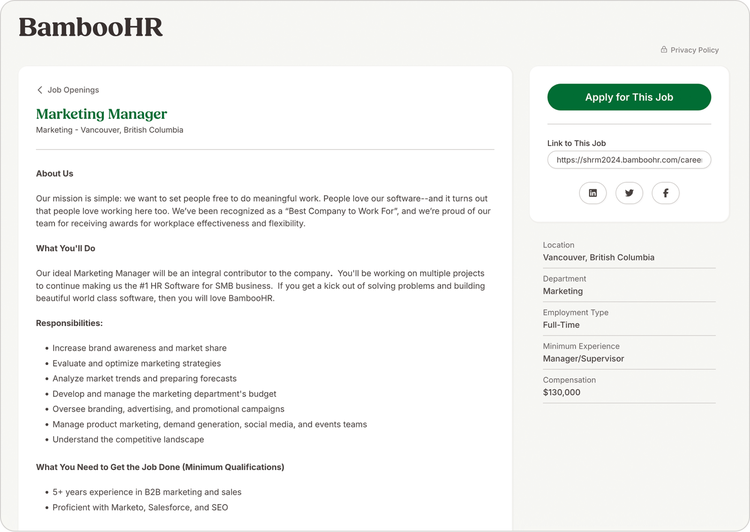The width and height of the screenshot is (750, 532).
Task: Select the job link URL field
Action: (629, 159)
